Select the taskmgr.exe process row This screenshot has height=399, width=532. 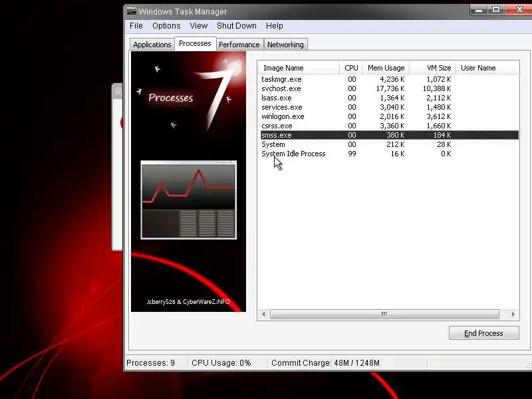pos(390,79)
